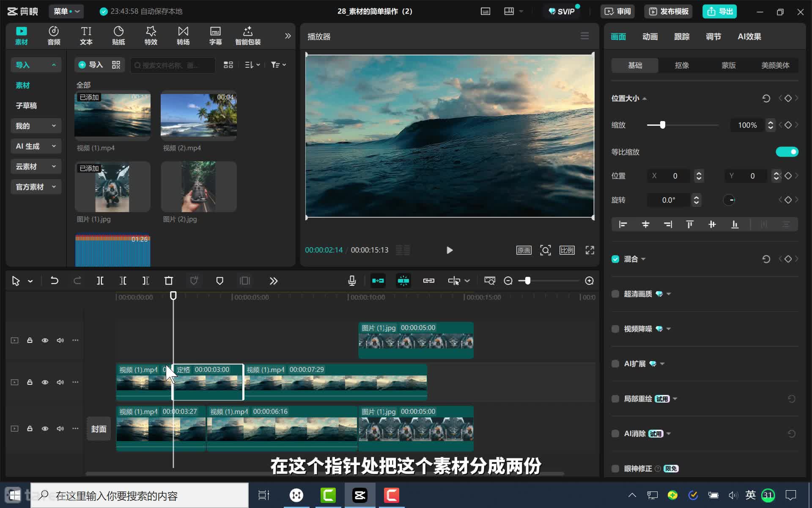Click the timeline zoom out minus icon
This screenshot has height=508, width=812.
(x=508, y=281)
